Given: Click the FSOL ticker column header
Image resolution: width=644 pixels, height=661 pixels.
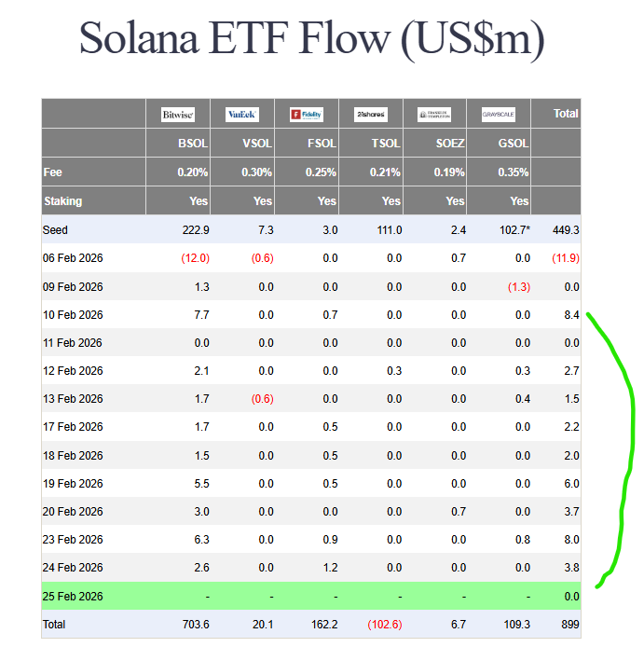Looking at the screenshot, I should (x=322, y=144).
